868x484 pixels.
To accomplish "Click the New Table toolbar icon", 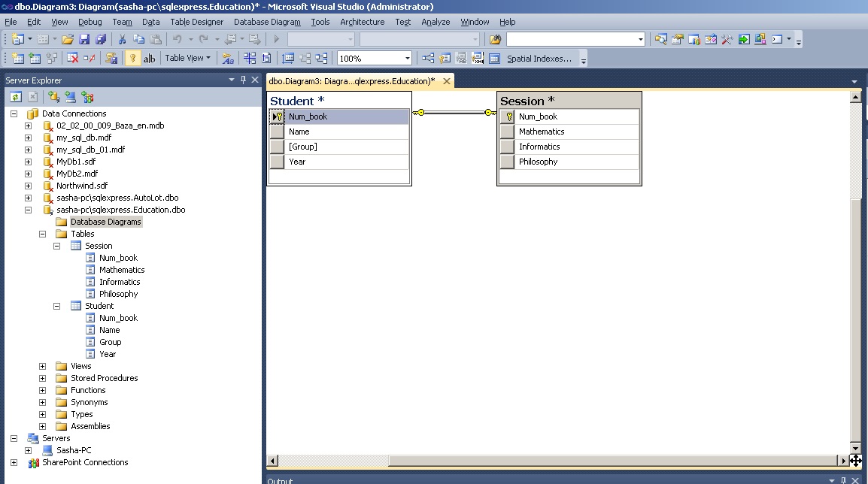I will click(18, 58).
